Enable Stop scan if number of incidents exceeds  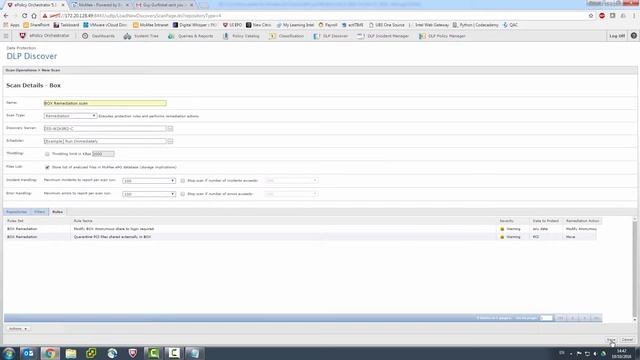[x=182, y=180]
